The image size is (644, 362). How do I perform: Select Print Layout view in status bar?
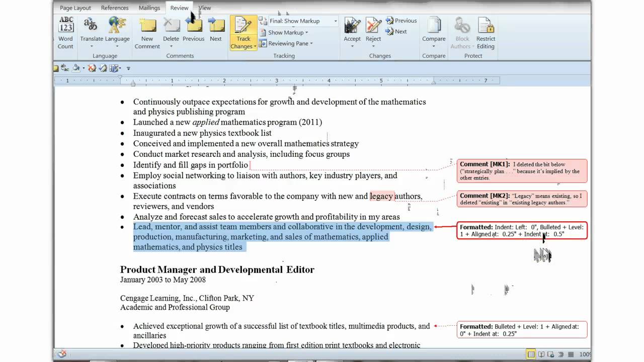coord(531,354)
